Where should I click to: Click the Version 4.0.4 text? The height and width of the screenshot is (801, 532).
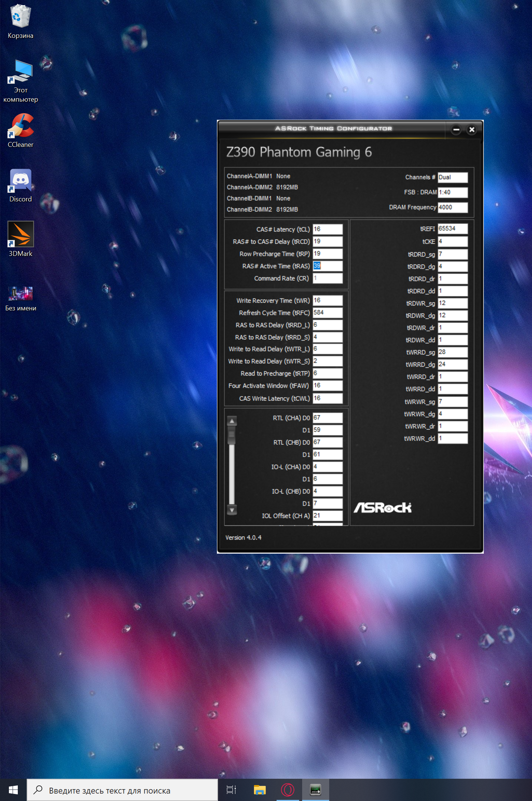click(x=243, y=538)
